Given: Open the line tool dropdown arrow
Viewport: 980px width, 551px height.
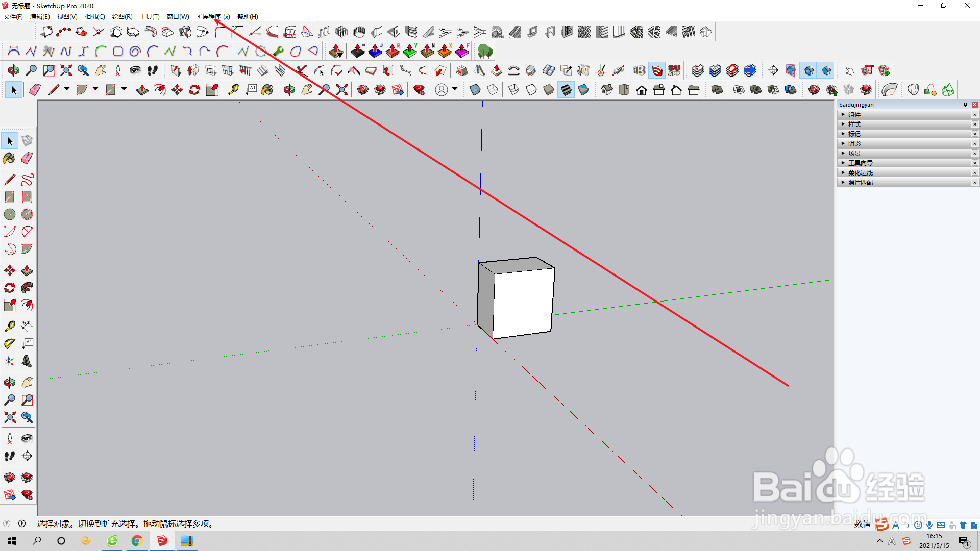Looking at the screenshot, I should coord(67,89).
